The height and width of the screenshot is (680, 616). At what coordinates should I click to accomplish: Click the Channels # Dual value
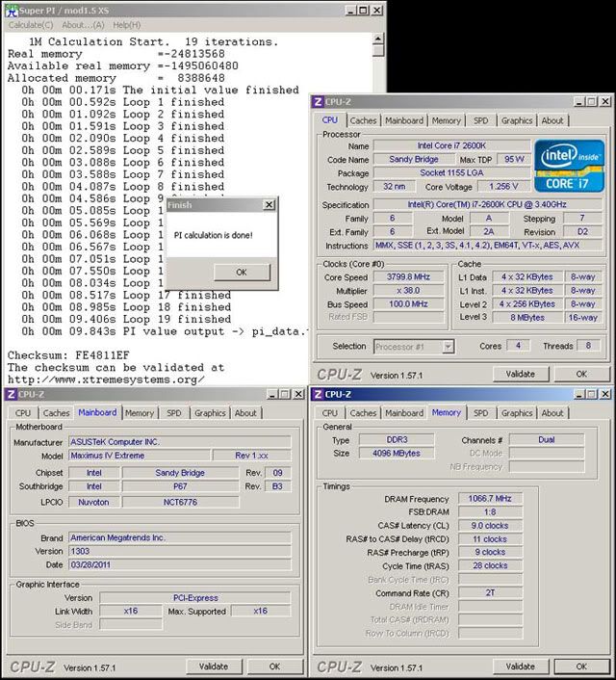click(x=547, y=440)
